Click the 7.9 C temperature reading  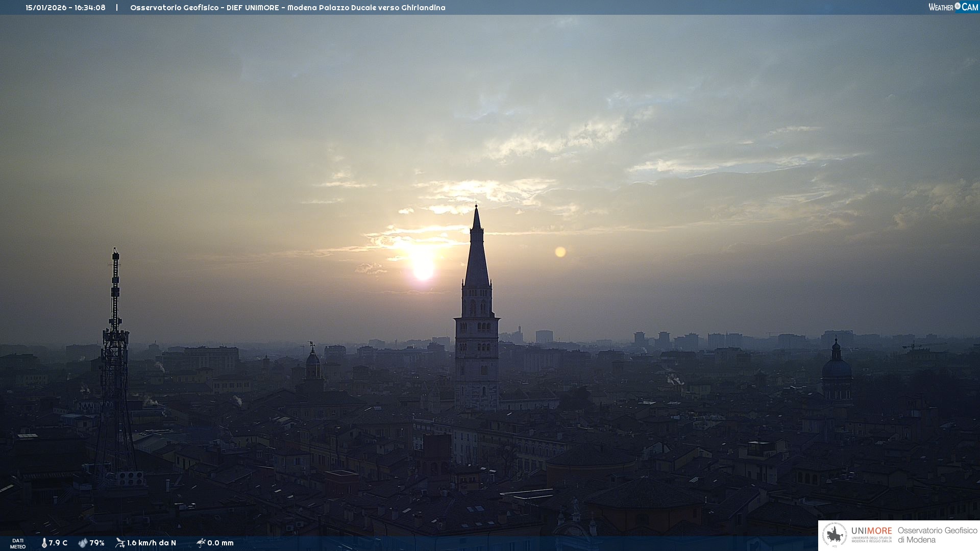tap(58, 543)
